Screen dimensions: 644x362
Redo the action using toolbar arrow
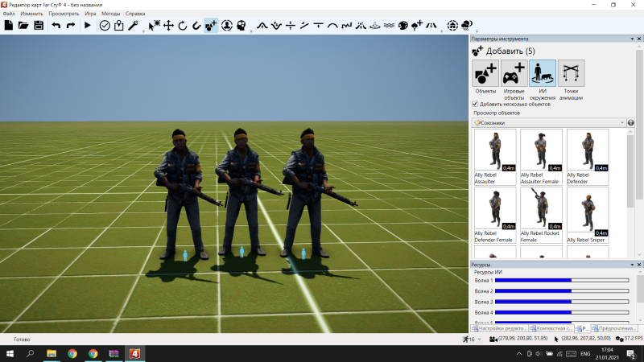point(71,26)
